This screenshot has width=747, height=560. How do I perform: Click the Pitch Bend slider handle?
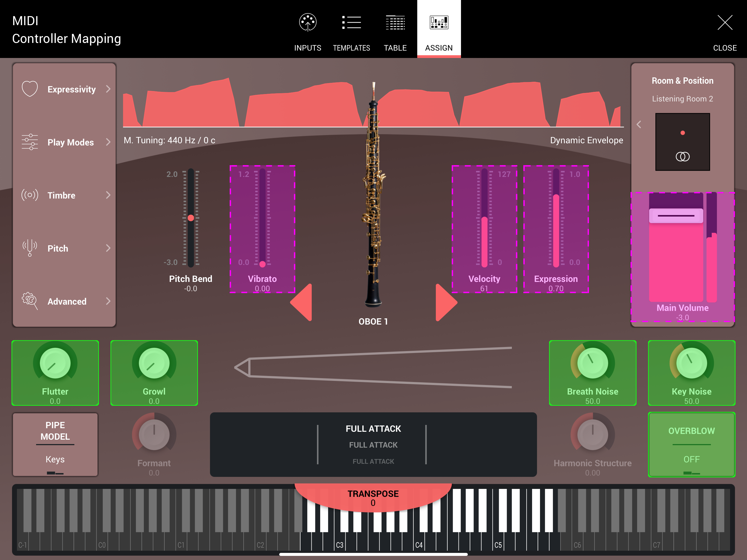pyautogui.click(x=191, y=218)
